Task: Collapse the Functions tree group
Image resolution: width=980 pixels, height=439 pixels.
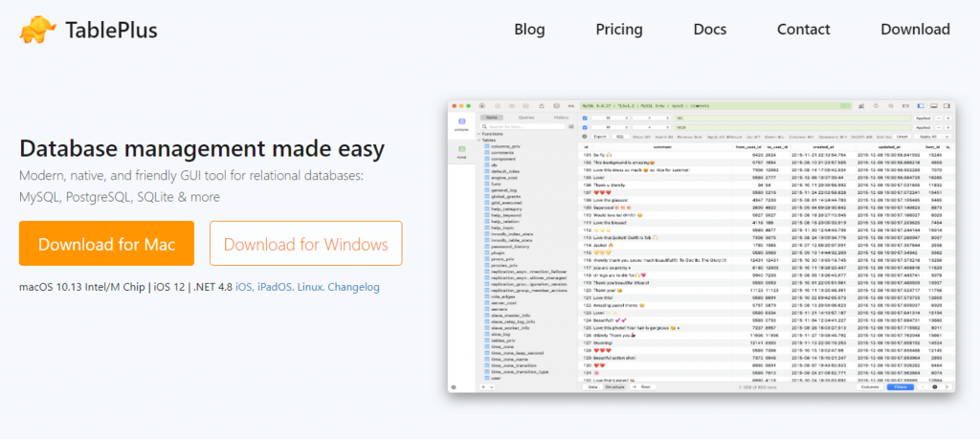Action: click(x=479, y=134)
